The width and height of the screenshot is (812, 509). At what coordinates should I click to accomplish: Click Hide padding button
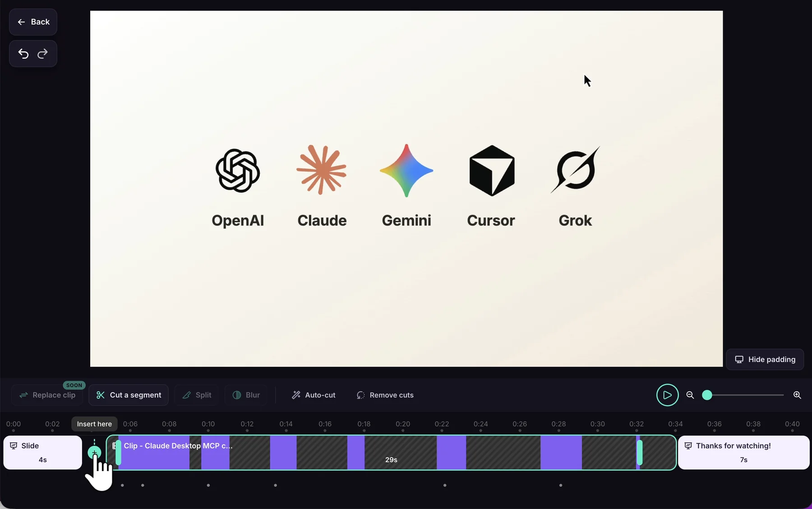pos(765,359)
